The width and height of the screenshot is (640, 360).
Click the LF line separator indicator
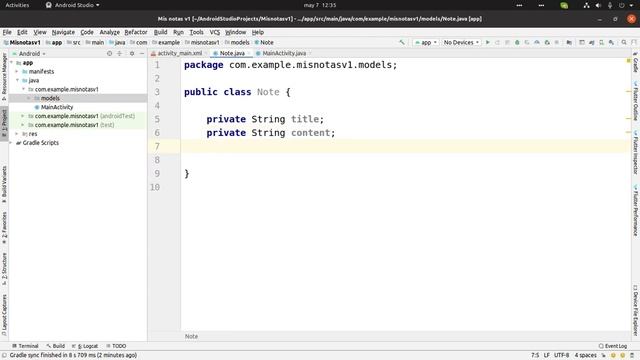pyautogui.click(x=547, y=356)
